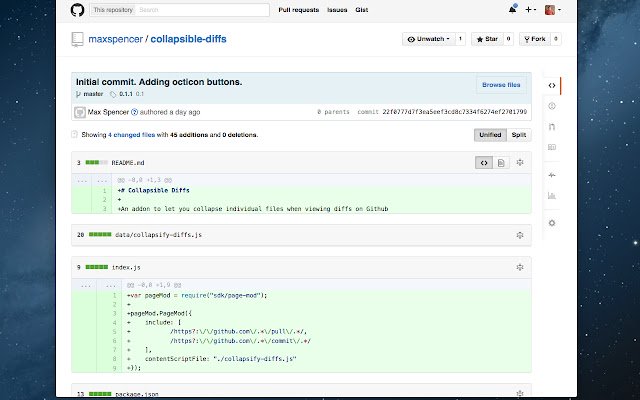Image resolution: width=640 pixels, height=400 pixels.
Task: Toggle file list icon beside Showing
Action: pos(74,134)
